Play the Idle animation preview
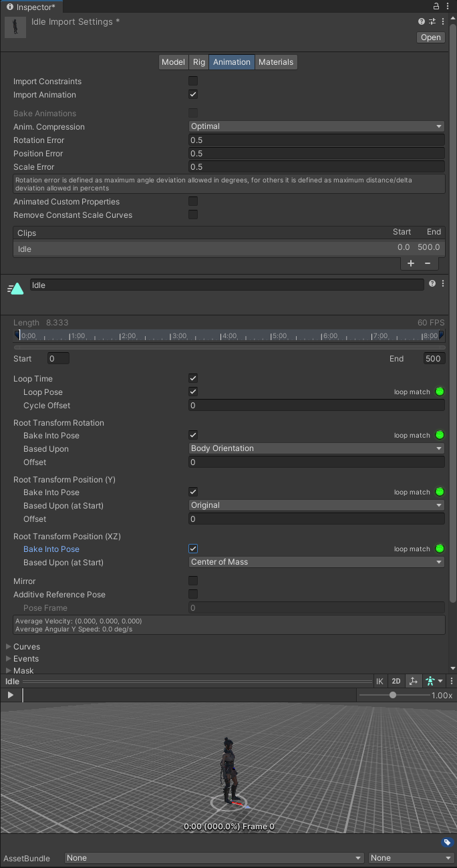The width and height of the screenshot is (457, 868). pos(11,695)
